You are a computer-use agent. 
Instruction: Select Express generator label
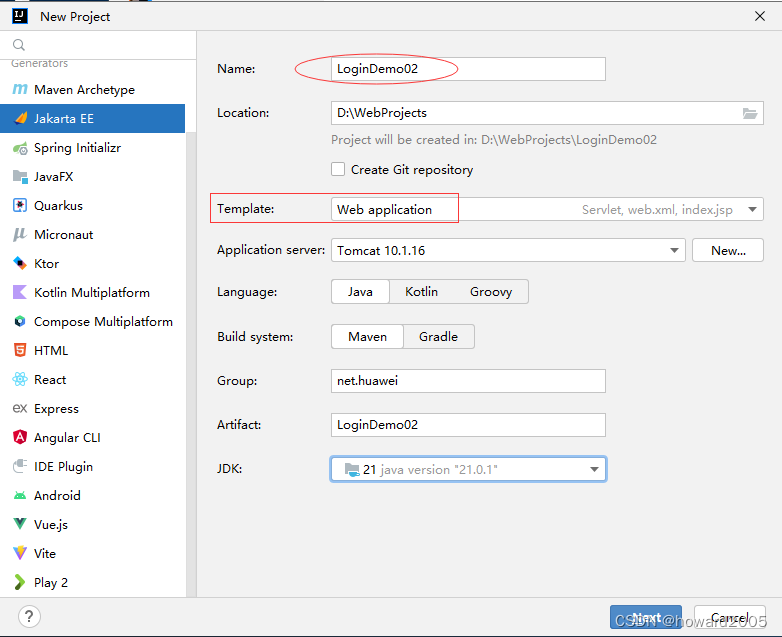pos(56,409)
